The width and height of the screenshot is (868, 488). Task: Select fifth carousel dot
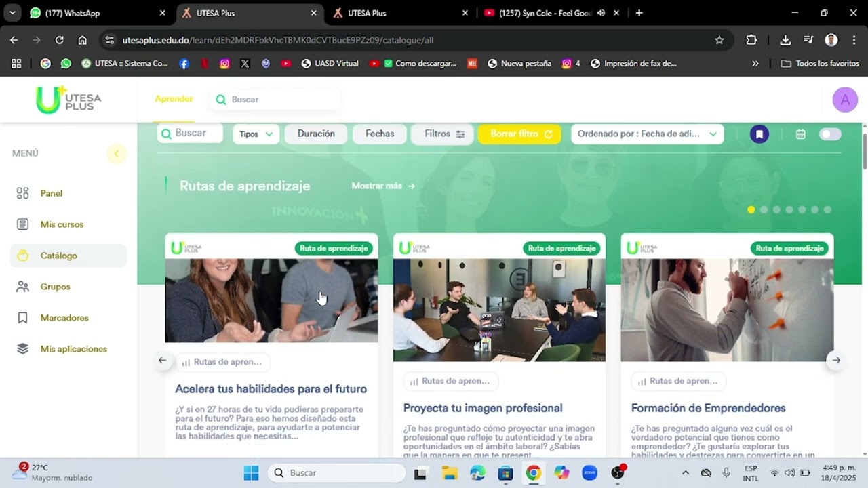(802, 210)
